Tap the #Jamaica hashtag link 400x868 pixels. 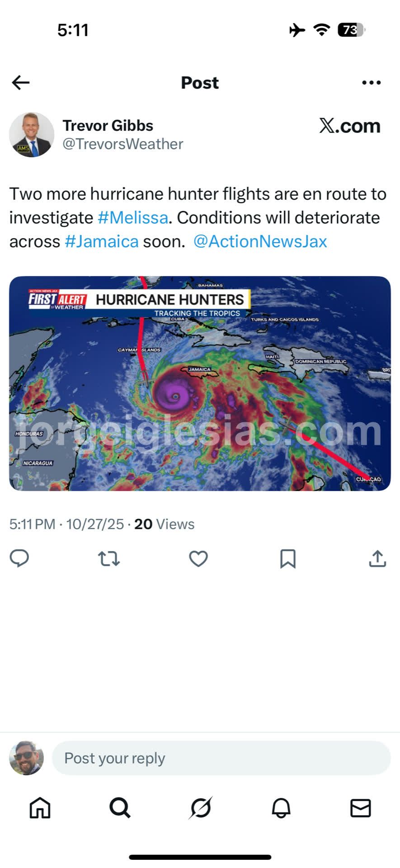[102, 241]
